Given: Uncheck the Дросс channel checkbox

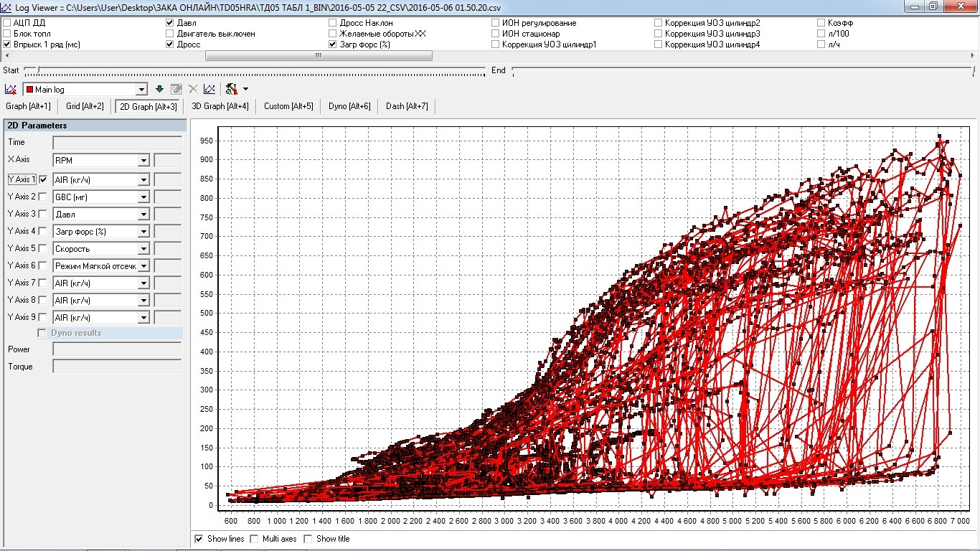Looking at the screenshot, I should tap(170, 44).
